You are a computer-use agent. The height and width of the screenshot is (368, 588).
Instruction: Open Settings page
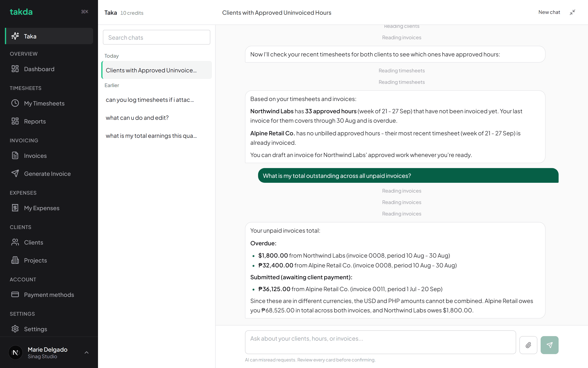pyautogui.click(x=49, y=329)
